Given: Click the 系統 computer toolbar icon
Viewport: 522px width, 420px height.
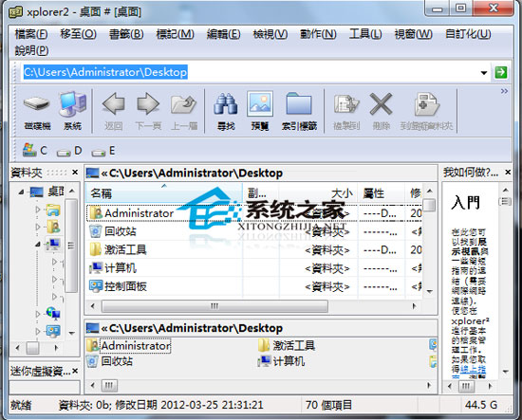Looking at the screenshot, I should pos(72,111).
